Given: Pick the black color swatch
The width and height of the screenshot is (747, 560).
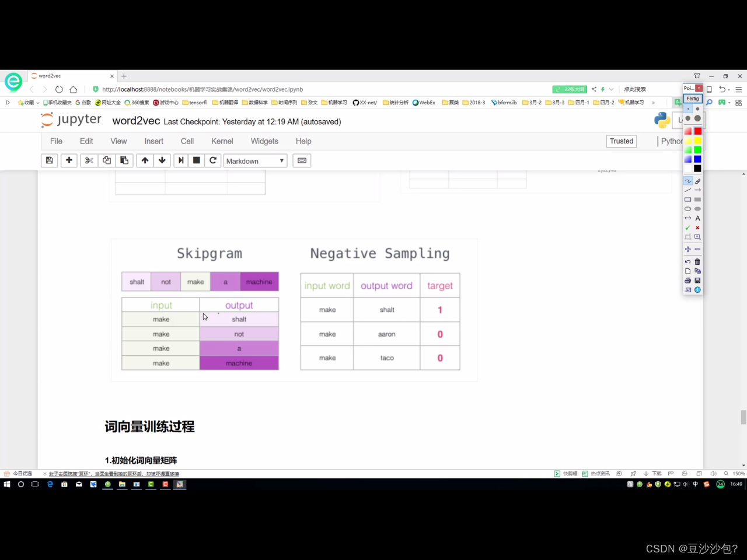Looking at the screenshot, I should tap(697, 169).
